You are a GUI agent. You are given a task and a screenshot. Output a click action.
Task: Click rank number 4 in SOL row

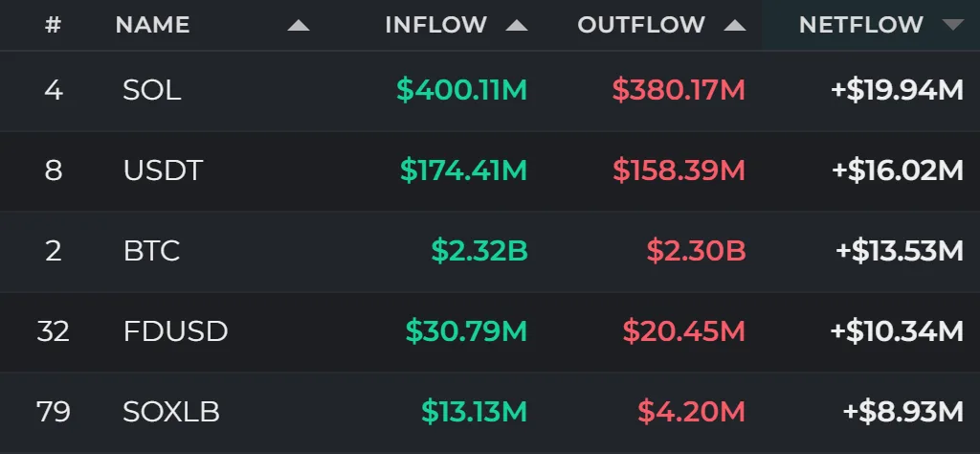pyautogui.click(x=54, y=91)
